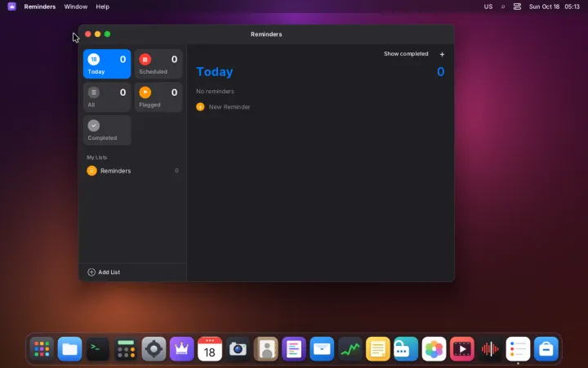Click Add List in the sidebar
Screen dimensions: 588x368
tap(109, 272)
